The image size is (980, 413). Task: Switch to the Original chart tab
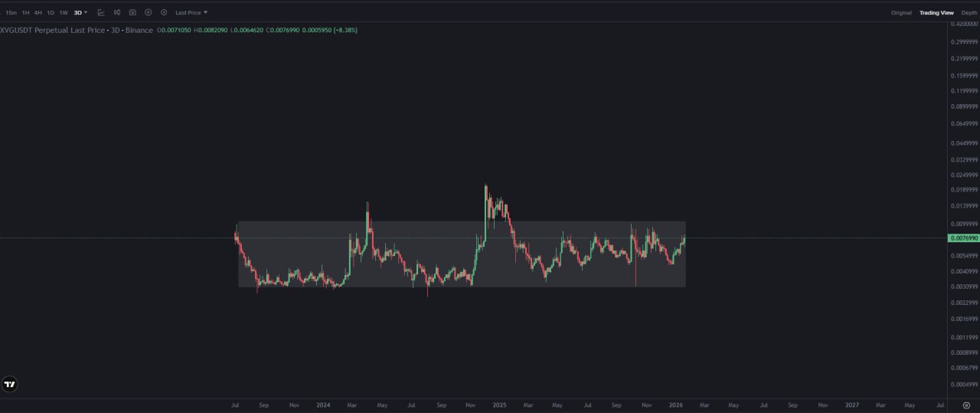pyautogui.click(x=901, y=12)
